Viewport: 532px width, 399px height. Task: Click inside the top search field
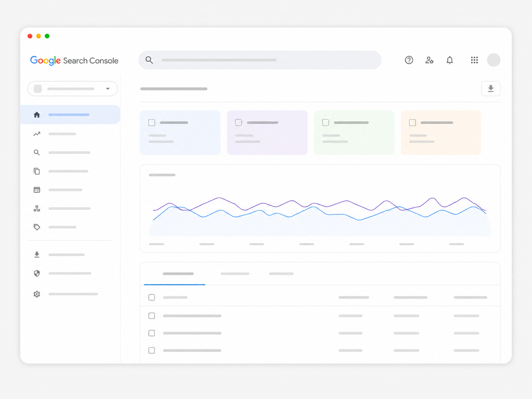[x=260, y=60]
